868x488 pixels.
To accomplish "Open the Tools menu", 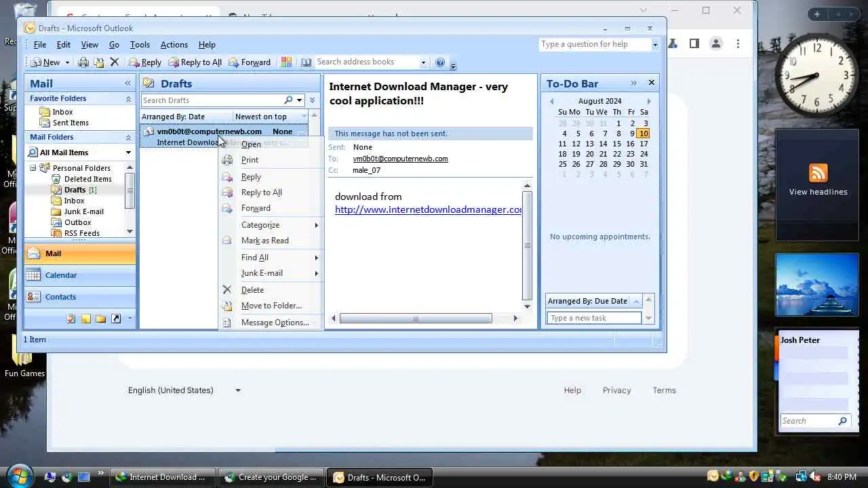I will pos(140,45).
